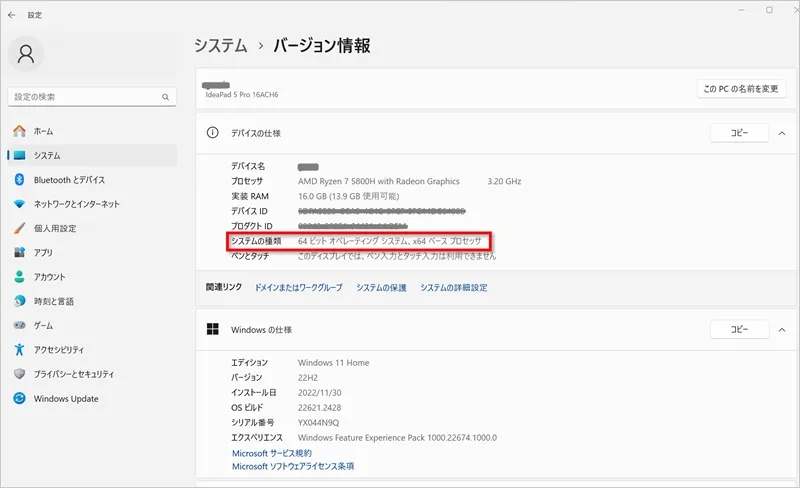Select the 3.20 GHz clock speed text
The image size is (800, 488).
(x=504, y=181)
